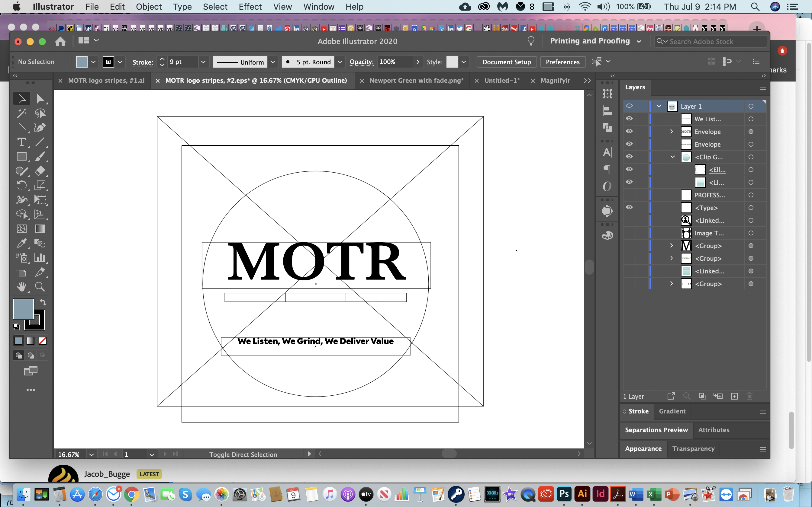Open the Preferences button
812x507 pixels.
[x=562, y=62]
